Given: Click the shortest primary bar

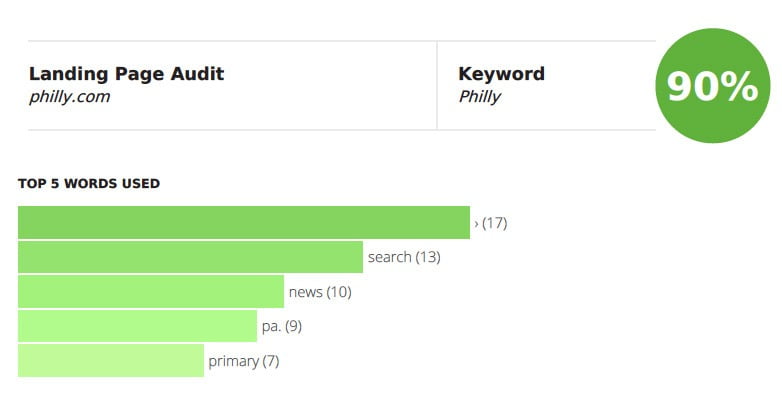Looking at the screenshot, I should click(111, 360).
